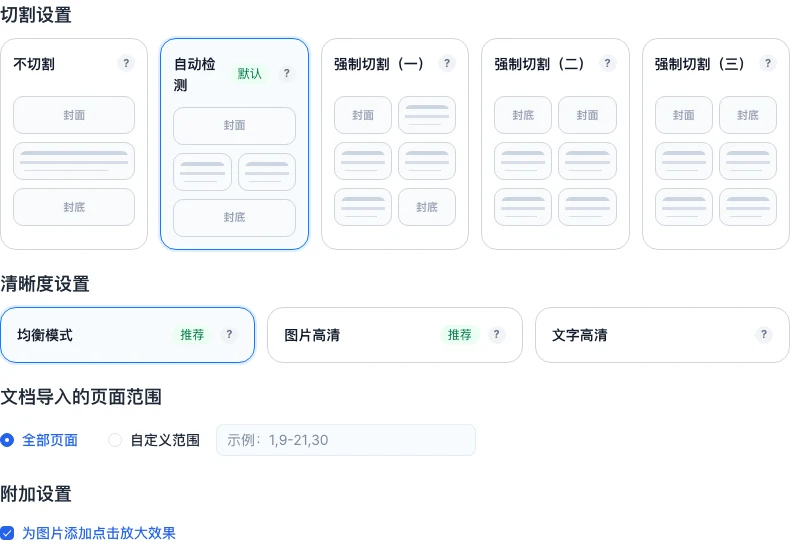Select the 自动检测 cutting card
The width and height of the screenshot is (790, 549).
[x=234, y=144]
